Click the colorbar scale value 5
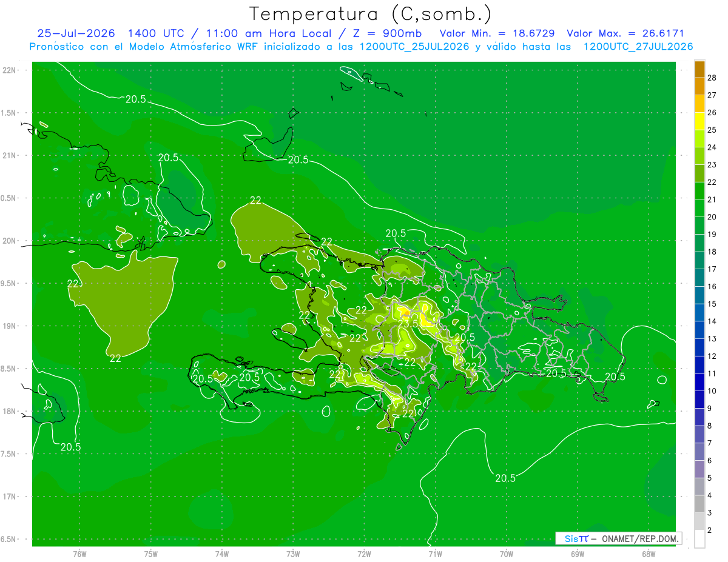Screen dimensions: 728x562 click(x=710, y=478)
